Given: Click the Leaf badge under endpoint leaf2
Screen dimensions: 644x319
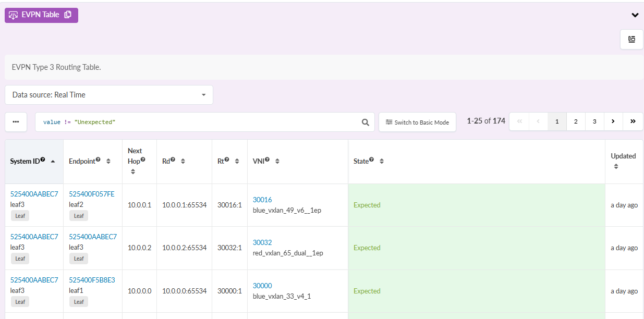Looking at the screenshot, I should coord(79,216).
